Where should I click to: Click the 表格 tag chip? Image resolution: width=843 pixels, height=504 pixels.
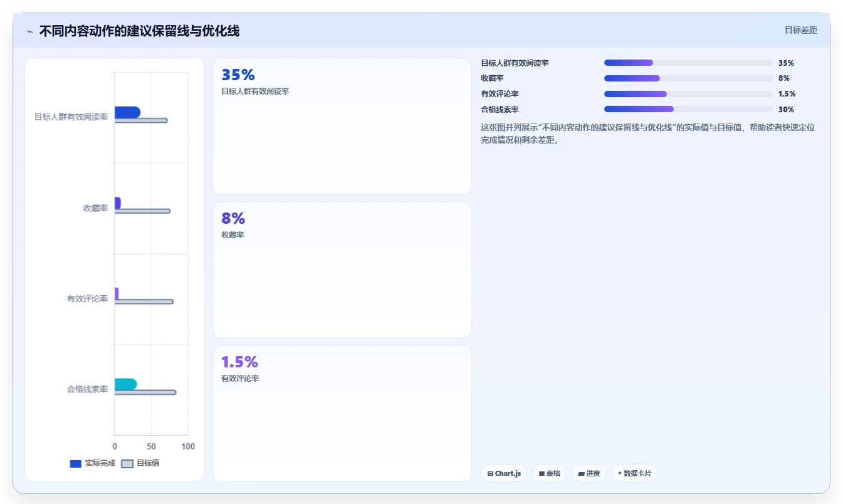tap(550, 473)
